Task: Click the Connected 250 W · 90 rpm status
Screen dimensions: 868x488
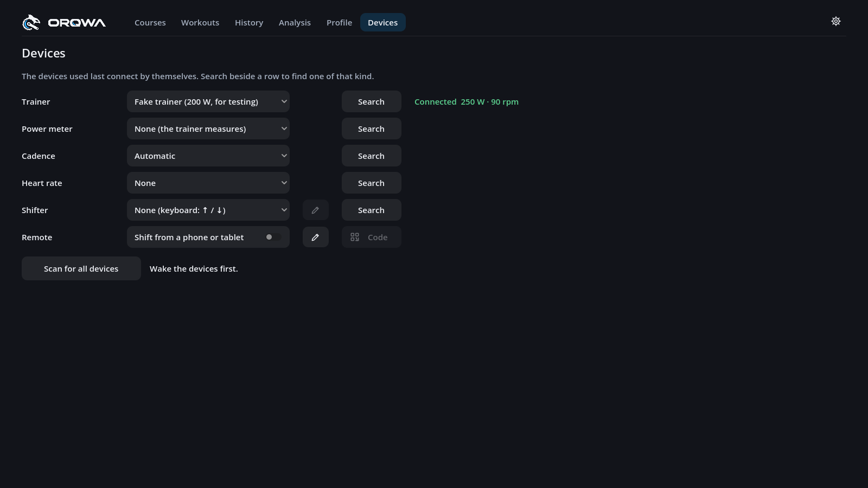Action: click(467, 102)
